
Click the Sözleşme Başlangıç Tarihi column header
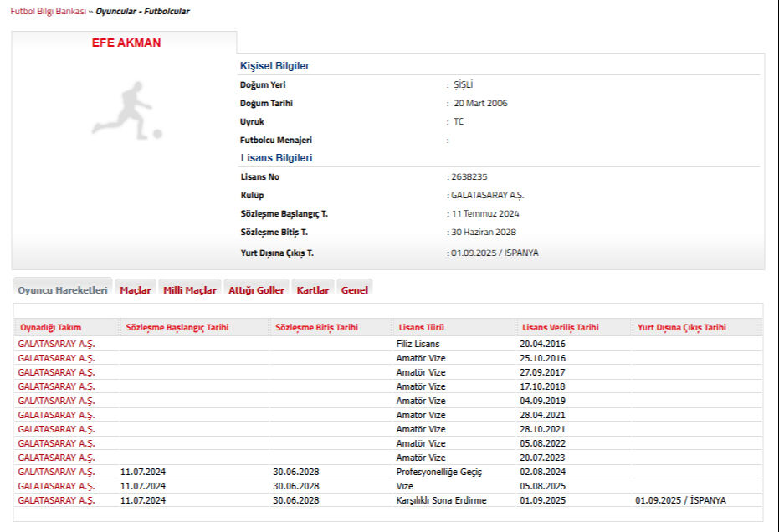click(177, 327)
